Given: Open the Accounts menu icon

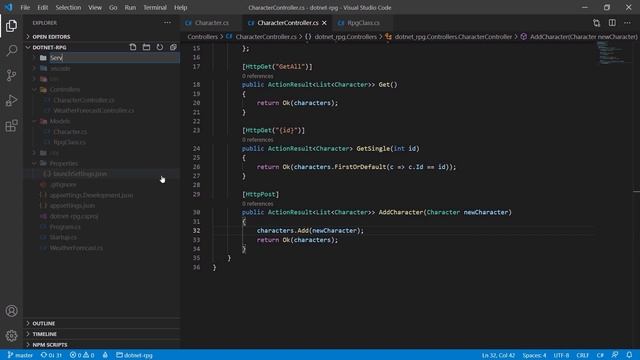Looking at the screenshot, I should click(11, 311).
